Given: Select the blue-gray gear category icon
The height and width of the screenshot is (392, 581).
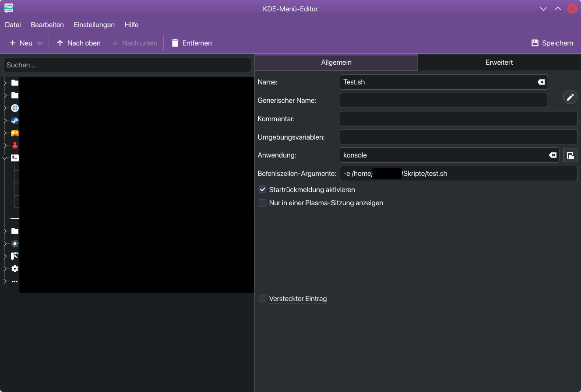Looking at the screenshot, I should tap(15, 244).
